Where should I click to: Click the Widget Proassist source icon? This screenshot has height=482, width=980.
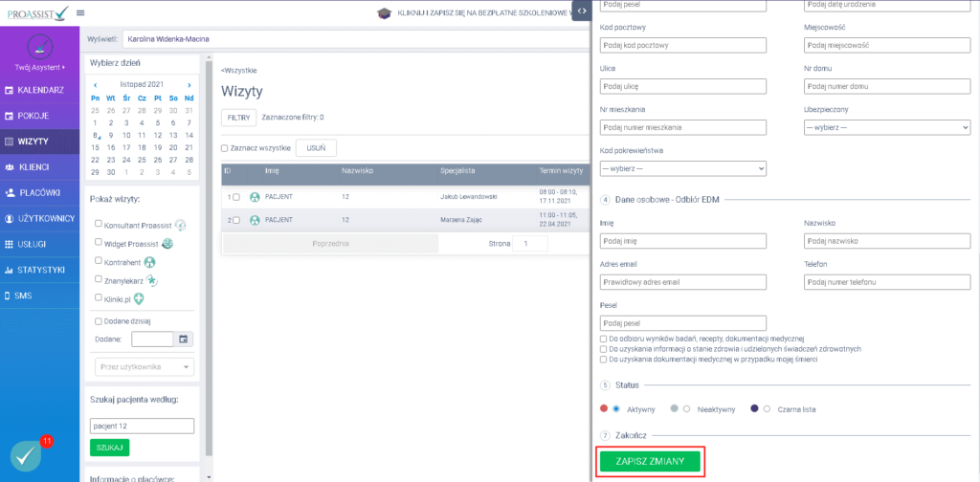click(x=167, y=243)
